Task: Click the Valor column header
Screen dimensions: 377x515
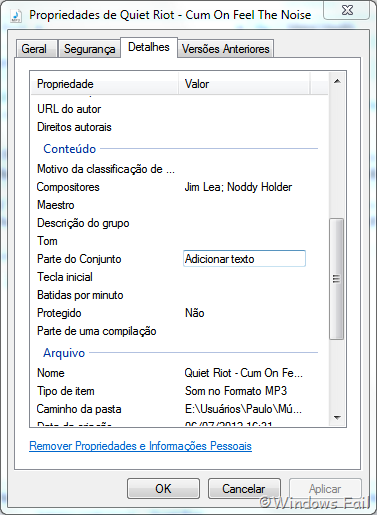Action: 244,84
